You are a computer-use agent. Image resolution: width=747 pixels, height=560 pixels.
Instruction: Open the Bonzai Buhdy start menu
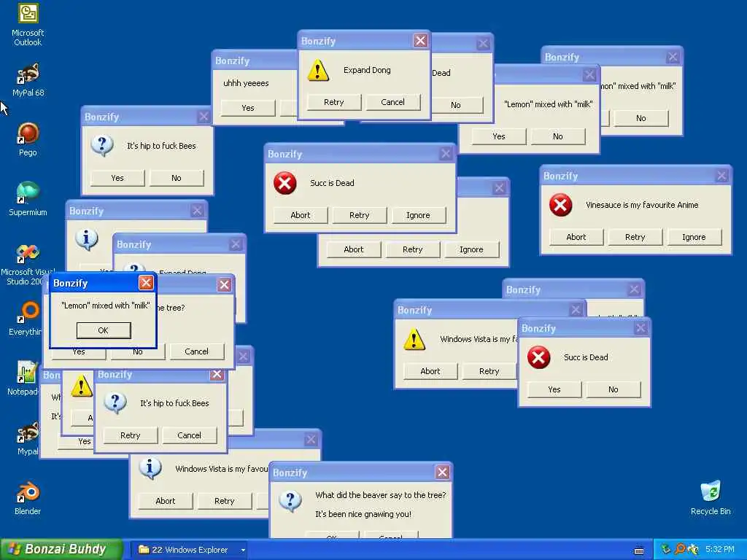point(61,550)
